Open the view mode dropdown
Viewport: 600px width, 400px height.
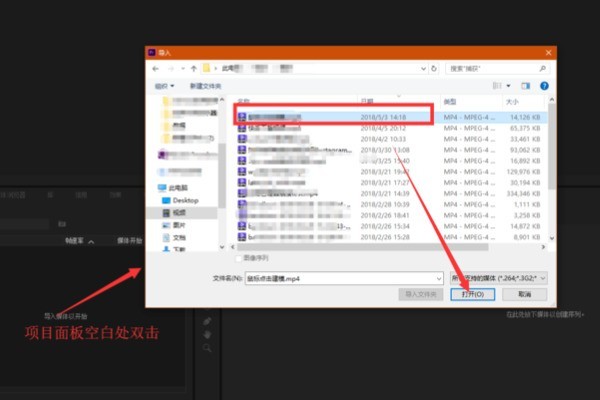click(507, 87)
